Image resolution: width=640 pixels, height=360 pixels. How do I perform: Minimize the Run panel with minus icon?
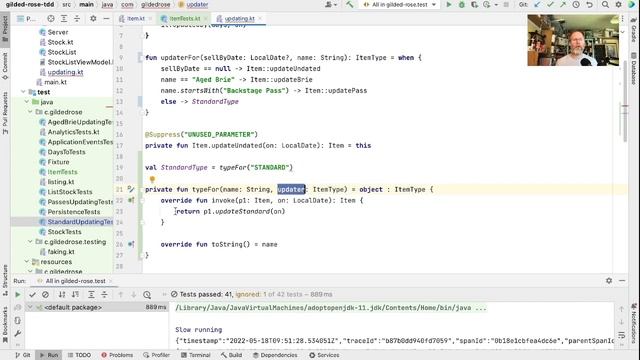[x=622, y=280]
